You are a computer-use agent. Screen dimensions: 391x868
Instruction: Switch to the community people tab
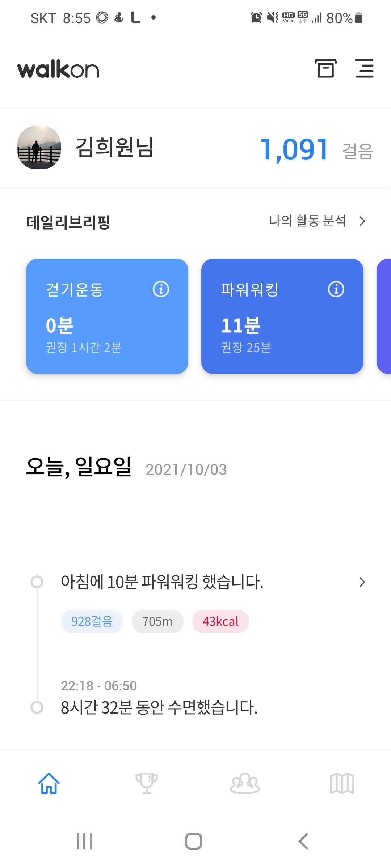[245, 783]
